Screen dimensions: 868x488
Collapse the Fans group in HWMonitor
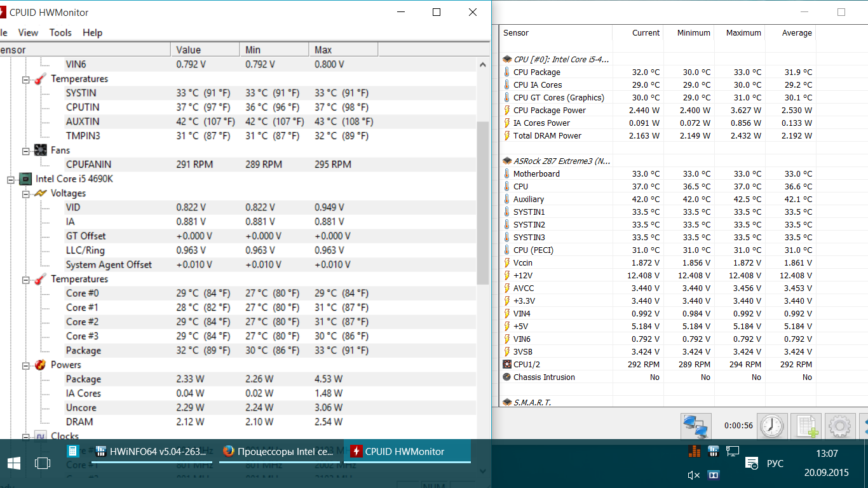[26, 151]
